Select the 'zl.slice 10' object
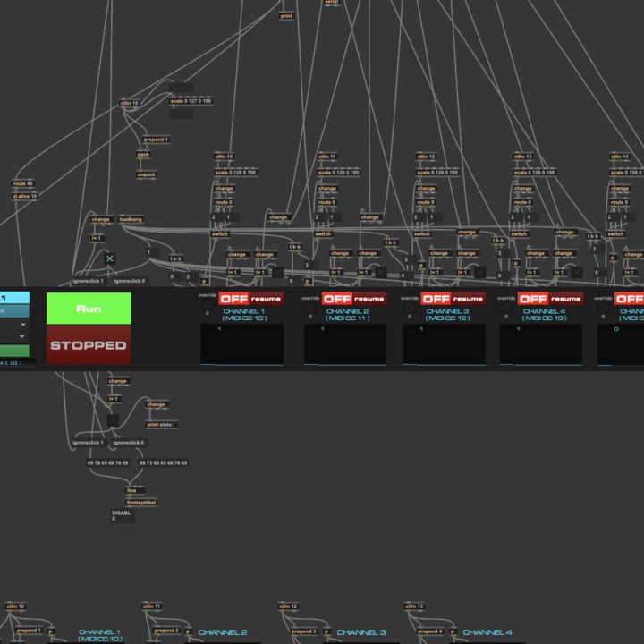644x644 pixels. click(x=25, y=196)
